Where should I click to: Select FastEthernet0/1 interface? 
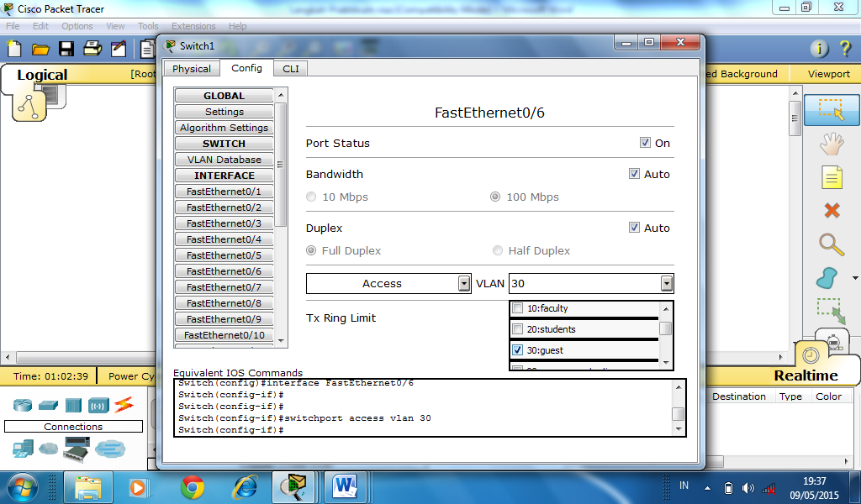(x=224, y=192)
